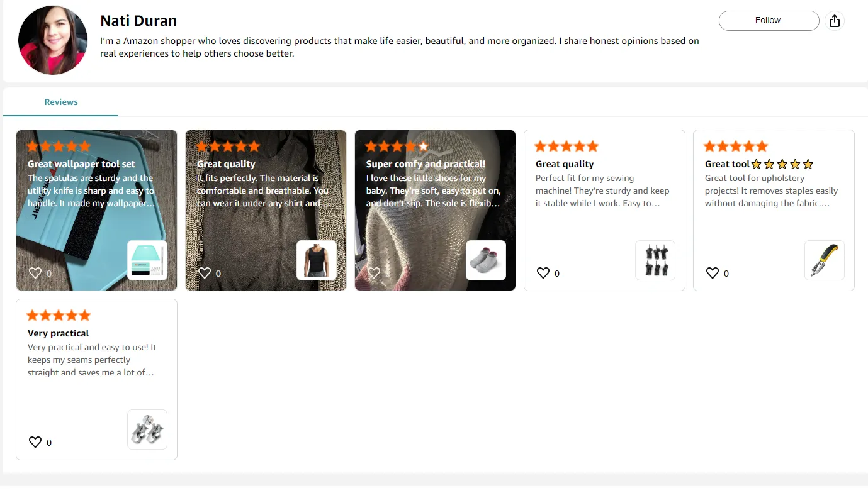Open the wallpaper tool set product thumbnail

[x=147, y=260]
